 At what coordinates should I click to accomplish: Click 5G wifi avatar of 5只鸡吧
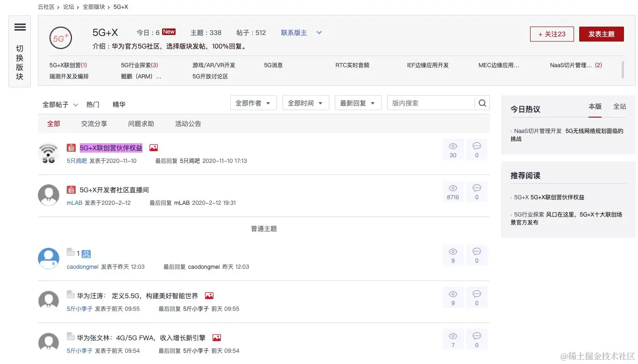[49, 153]
